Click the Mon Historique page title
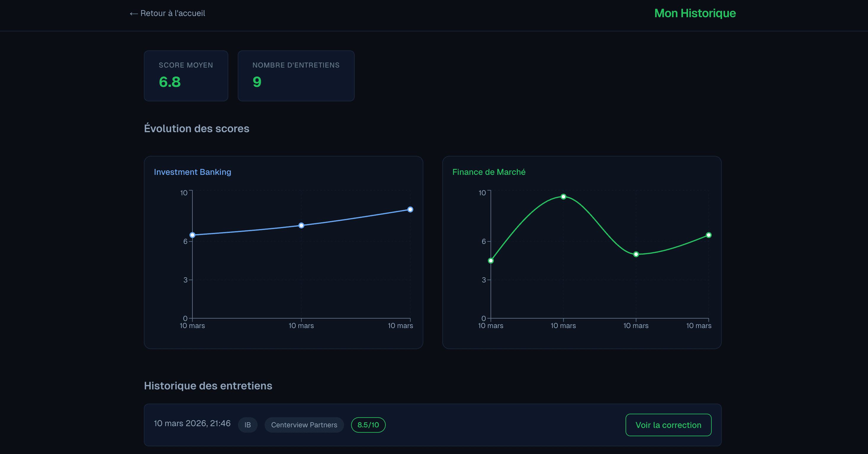868x454 pixels. coord(695,14)
